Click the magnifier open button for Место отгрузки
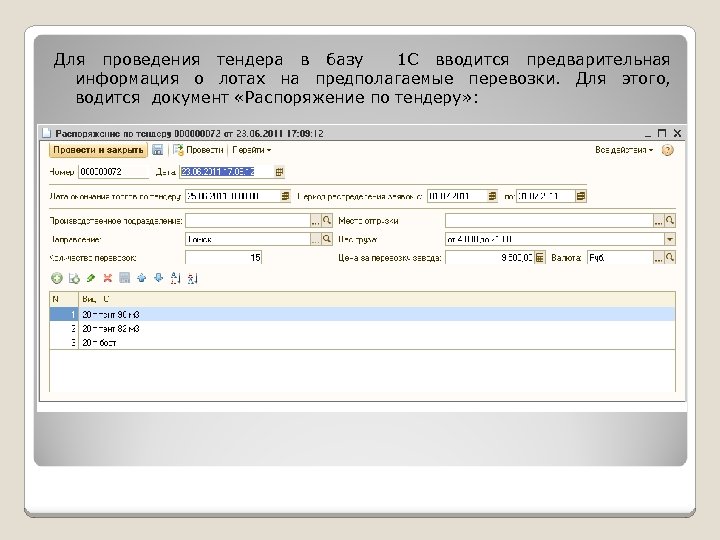This screenshot has height=540, width=720. pyautogui.click(x=670, y=221)
